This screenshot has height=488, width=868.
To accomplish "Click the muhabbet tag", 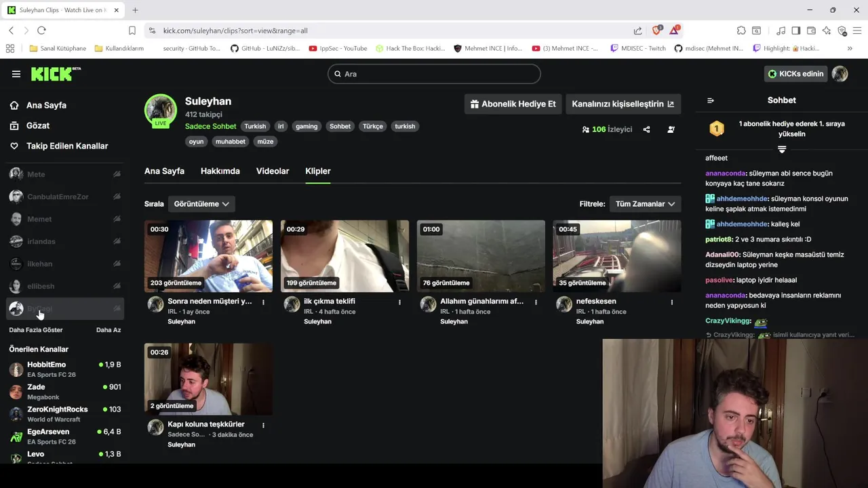I will click(x=230, y=142).
